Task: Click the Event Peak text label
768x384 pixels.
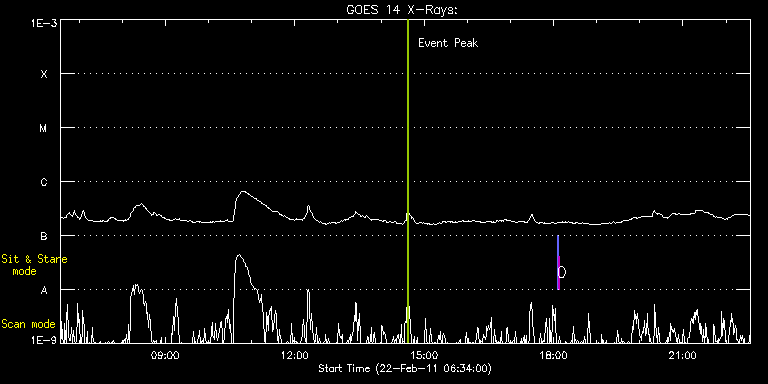Action: [448, 43]
